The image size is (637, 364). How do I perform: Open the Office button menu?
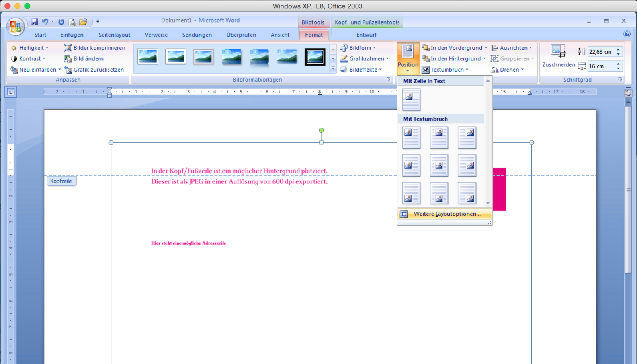(x=15, y=27)
